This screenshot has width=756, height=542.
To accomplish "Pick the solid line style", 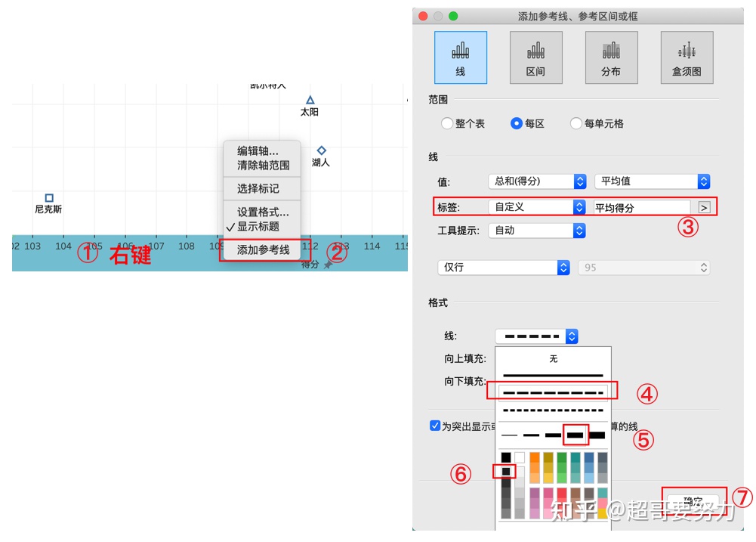I will pyautogui.click(x=553, y=375).
